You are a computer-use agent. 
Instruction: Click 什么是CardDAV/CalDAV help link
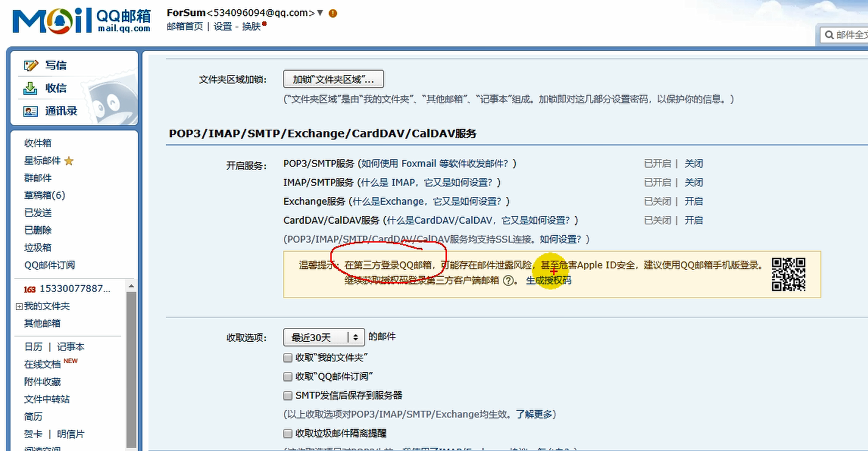tap(480, 220)
